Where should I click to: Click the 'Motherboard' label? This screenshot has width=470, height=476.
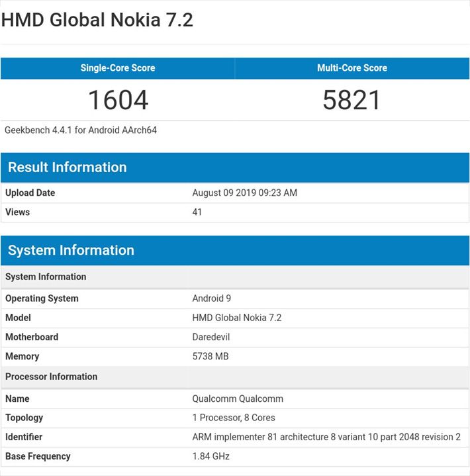[32, 337]
